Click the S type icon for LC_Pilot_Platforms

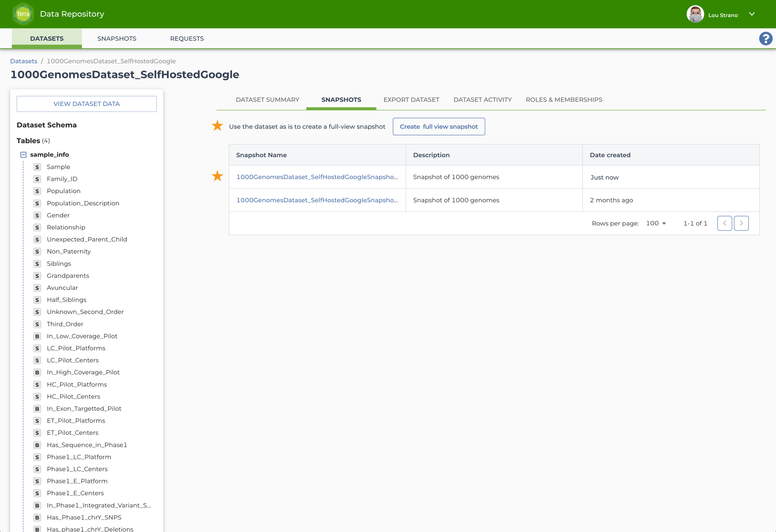click(x=37, y=348)
